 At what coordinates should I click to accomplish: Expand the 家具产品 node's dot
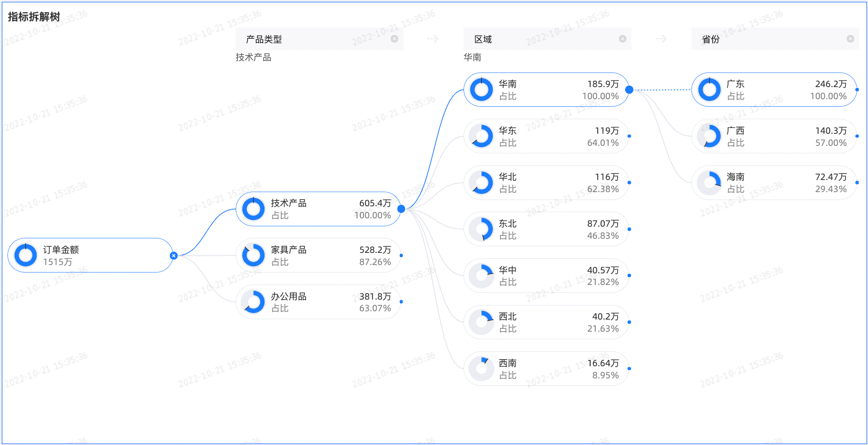pyautogui.click(x=401, y=255)
